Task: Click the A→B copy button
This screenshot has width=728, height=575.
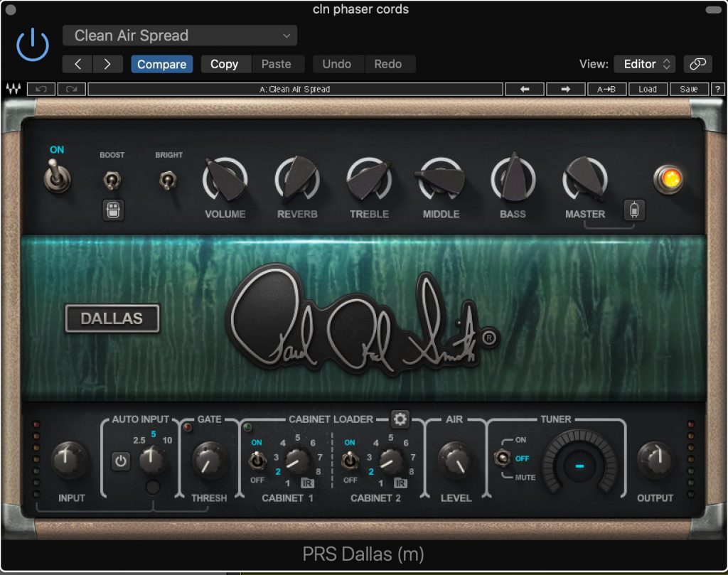Action: pyautogui.click(x=606, y=89)
